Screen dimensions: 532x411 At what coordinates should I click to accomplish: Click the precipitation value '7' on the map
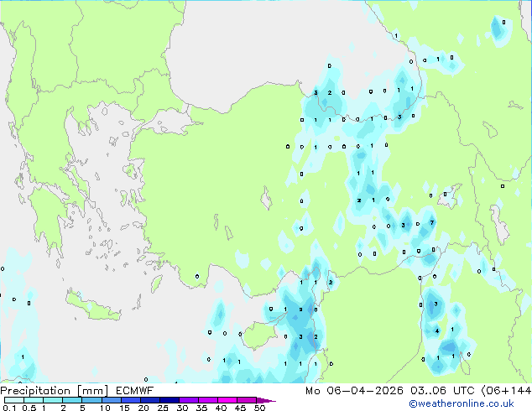[432, 223]
